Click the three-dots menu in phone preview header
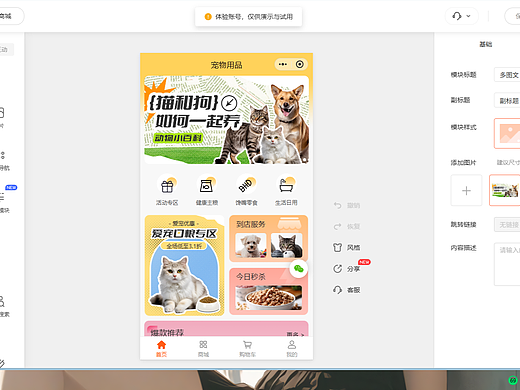Screen dimensions: 520x390 283,64
